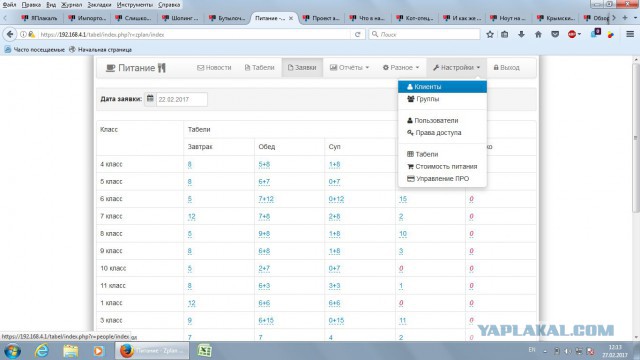Go to Firefox home page icon
Image resolution: width=640 pixels, height=360 pixels.
(x=538, y=34)
